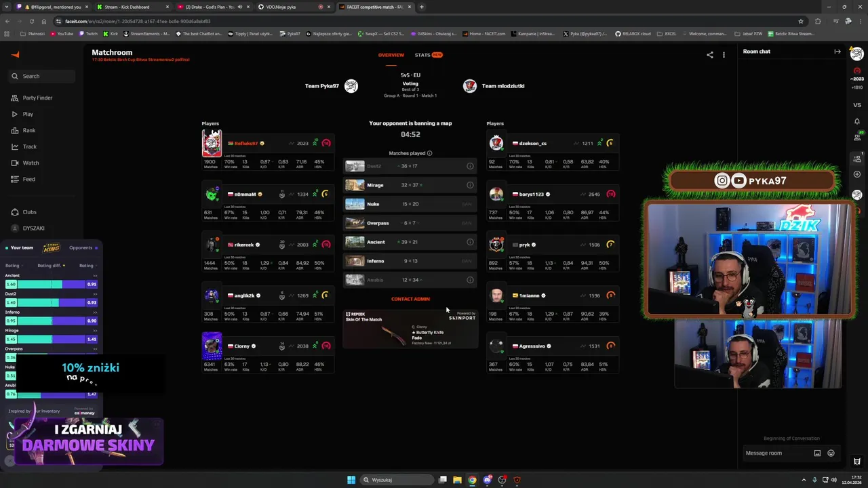Select the Nuke map row
This screenshot has width=868, height=488.
click(410, 204)
